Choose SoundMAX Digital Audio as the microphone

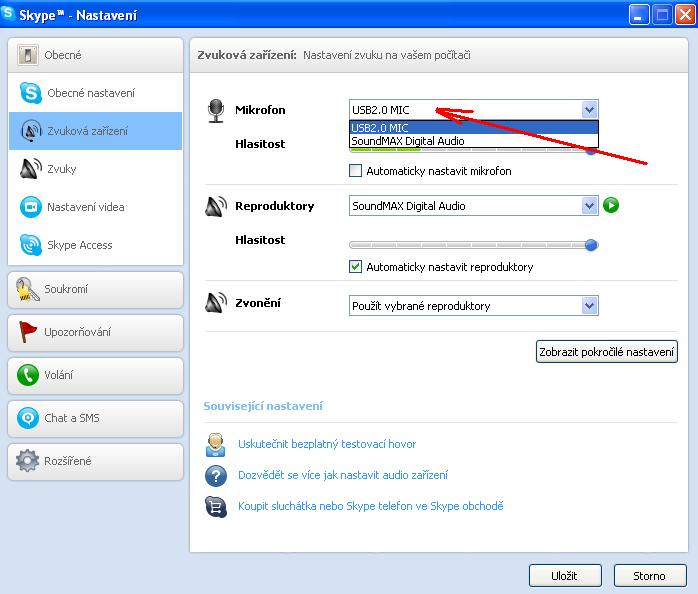[474, 141]
